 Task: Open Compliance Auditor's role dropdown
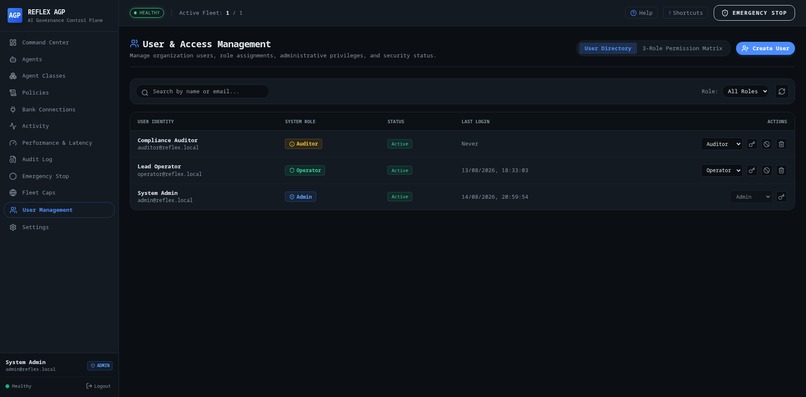pos(722,144)
